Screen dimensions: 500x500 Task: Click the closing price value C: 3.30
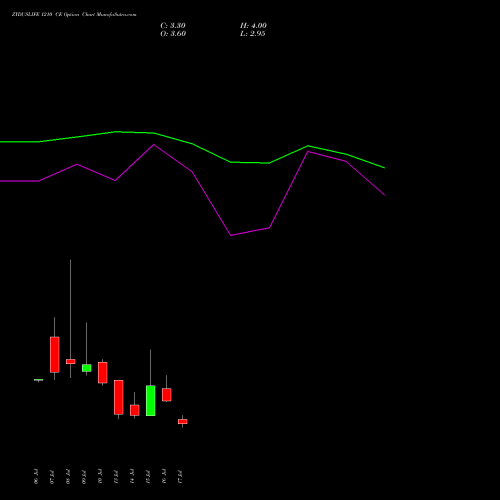pos(173,26)
